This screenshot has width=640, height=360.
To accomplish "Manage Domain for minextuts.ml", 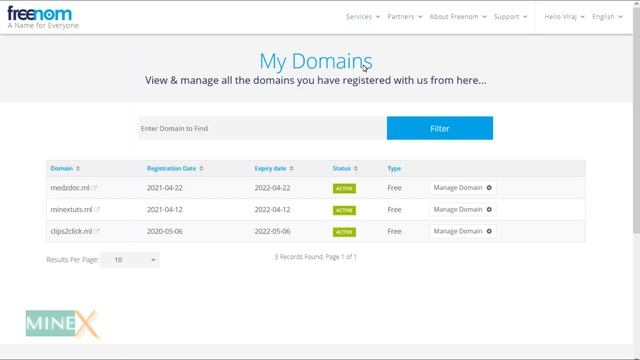I will coord(462,209).
